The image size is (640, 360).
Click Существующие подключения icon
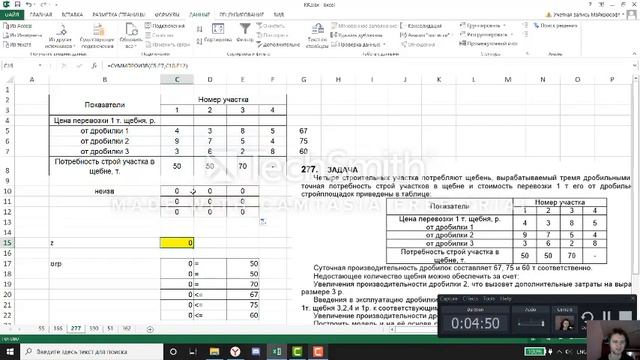(97, 36)
